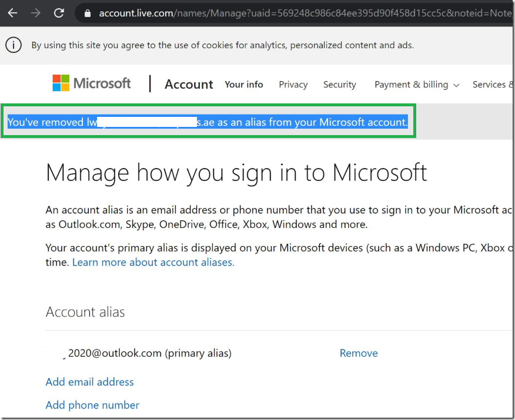The height and width of the screenshot is (420, 515).
Task: Click Add email address link
Action: [x=90, y=382]
